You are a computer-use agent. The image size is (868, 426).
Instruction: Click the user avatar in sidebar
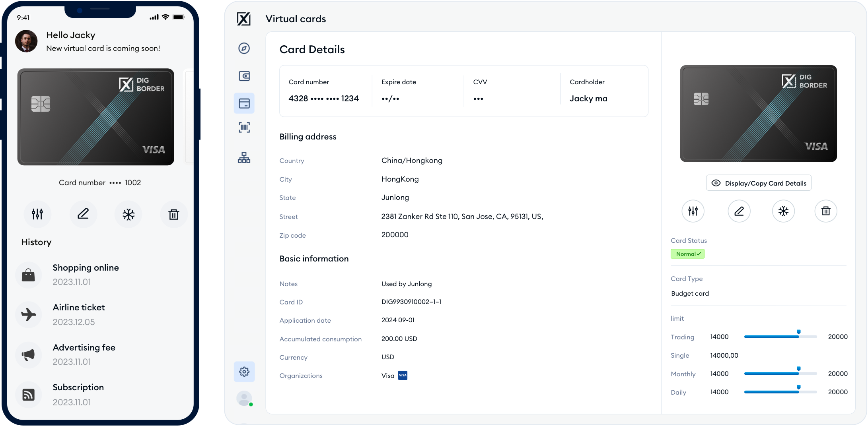[x=244, y=398]
